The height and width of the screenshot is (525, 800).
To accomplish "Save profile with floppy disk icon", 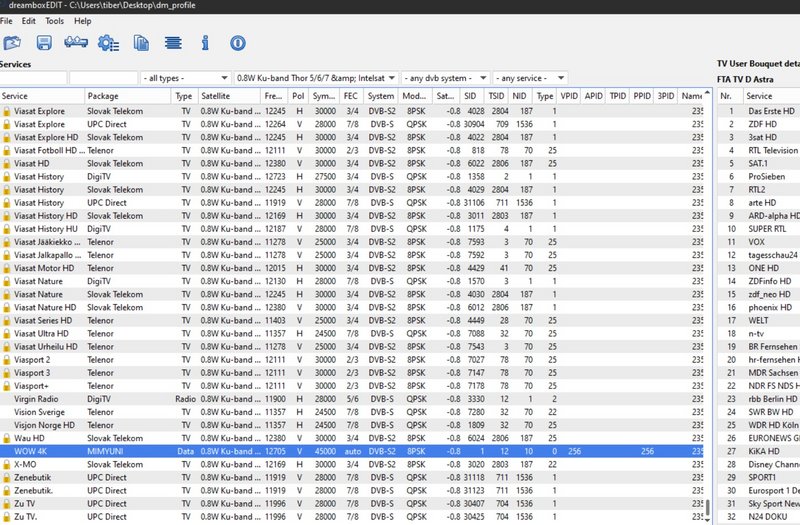I will pyautogui.click(x=44, y=43).
